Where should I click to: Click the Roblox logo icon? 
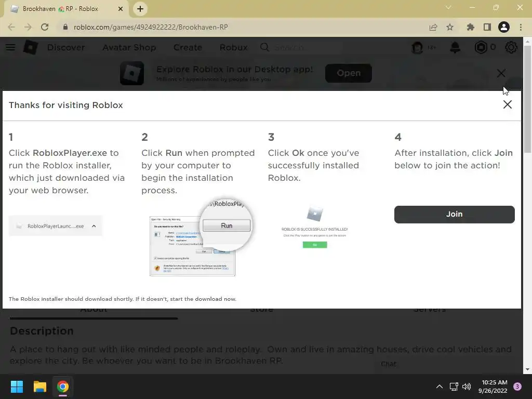pos(31,47)
